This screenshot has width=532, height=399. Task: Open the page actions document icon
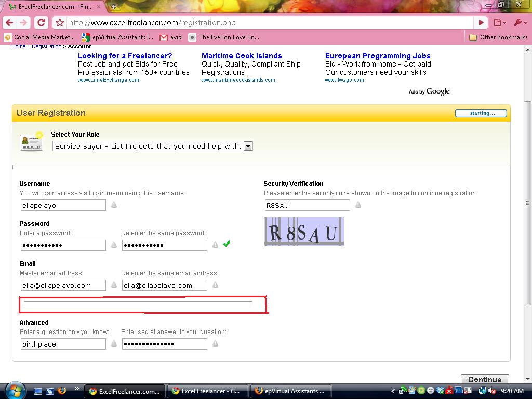497,22
